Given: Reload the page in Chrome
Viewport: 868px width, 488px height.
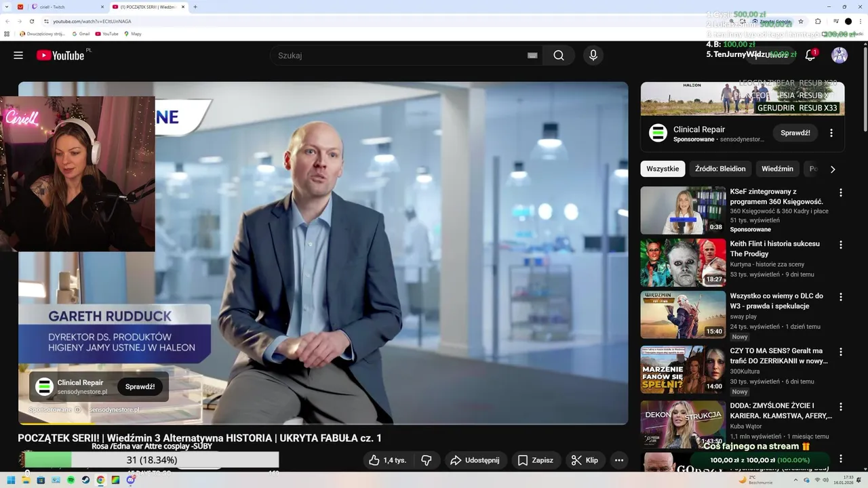Looking at the screenshot, I should click(x=31, y=21).
